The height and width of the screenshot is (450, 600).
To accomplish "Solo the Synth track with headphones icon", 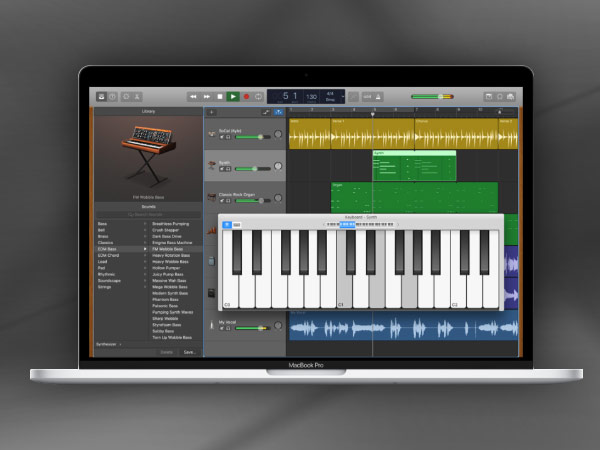I will click(228, 169).
